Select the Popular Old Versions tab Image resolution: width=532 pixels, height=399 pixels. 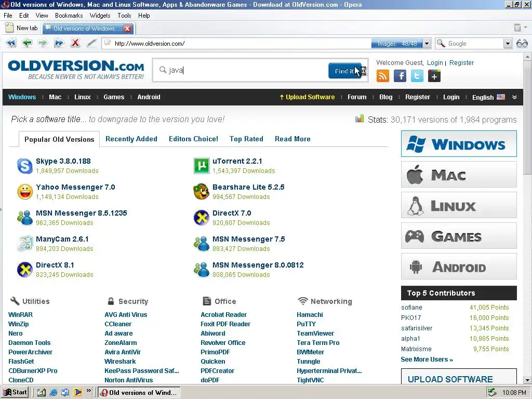tap(59, 139)
